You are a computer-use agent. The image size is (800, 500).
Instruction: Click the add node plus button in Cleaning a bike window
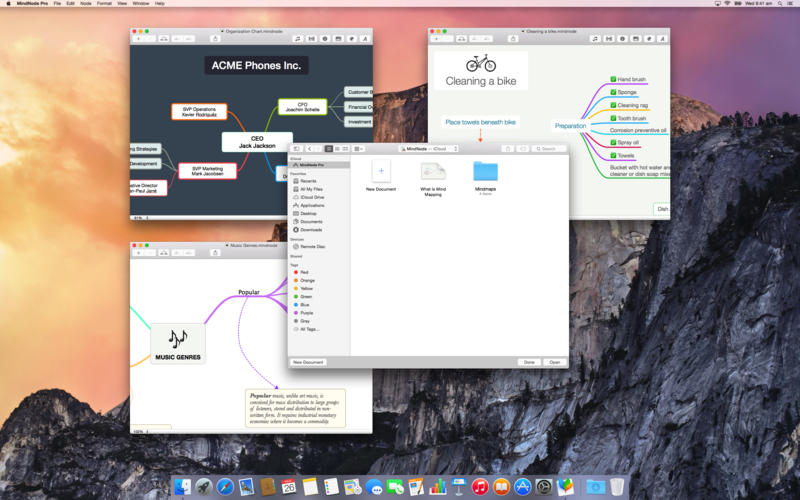coord(437,38)
